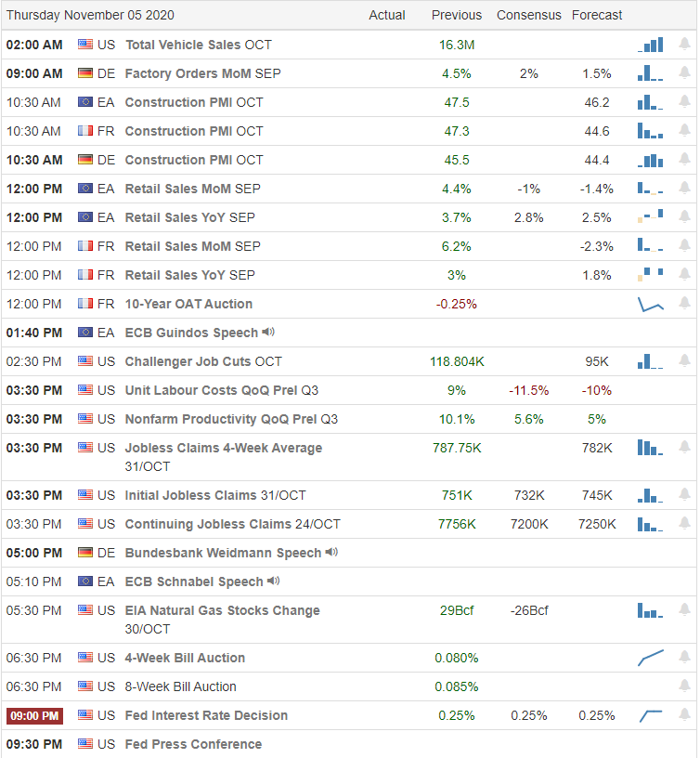Click the Consensus column header
This screenshot has height=758, width=700.
[529, 15]
